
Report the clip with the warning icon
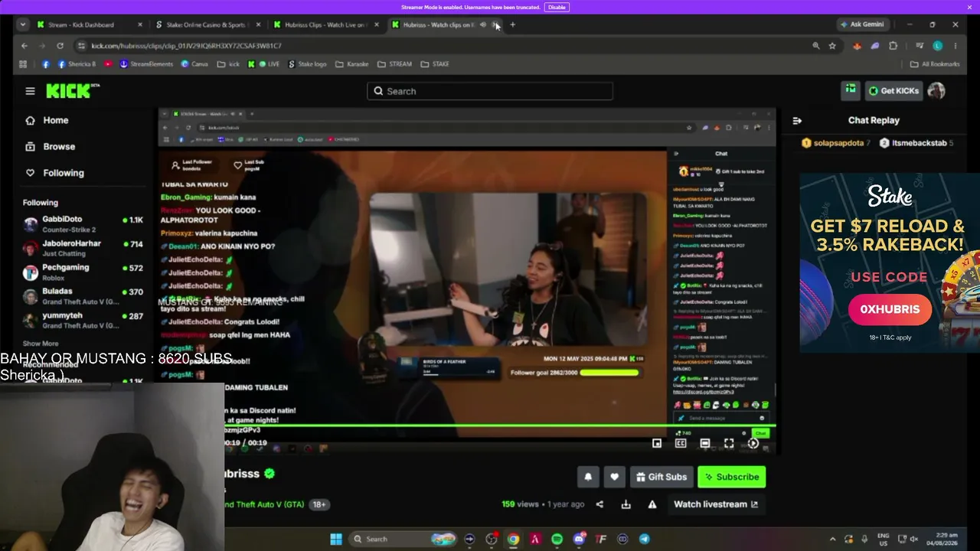(x=652, y=504)
